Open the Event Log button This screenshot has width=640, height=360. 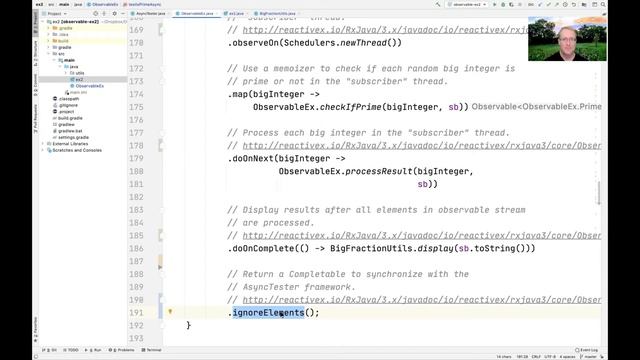(587, 350)
